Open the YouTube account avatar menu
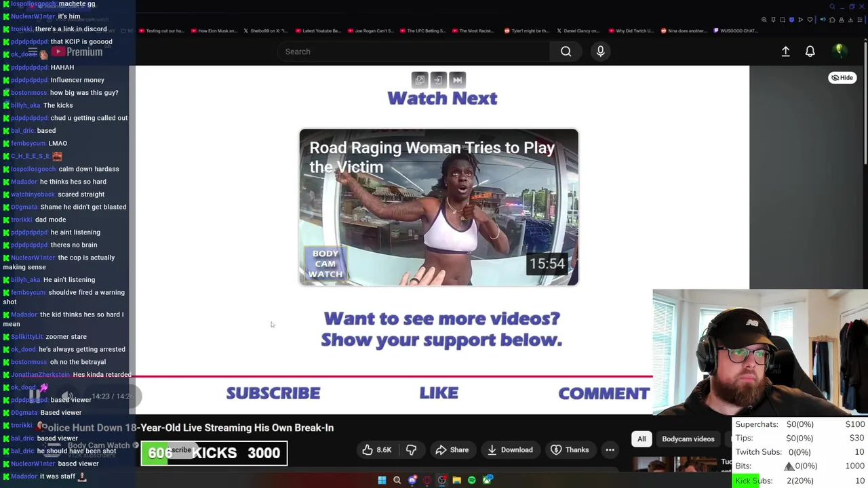Screen dimensions: 868x488 pyautogui.click(x=839, y=51)
